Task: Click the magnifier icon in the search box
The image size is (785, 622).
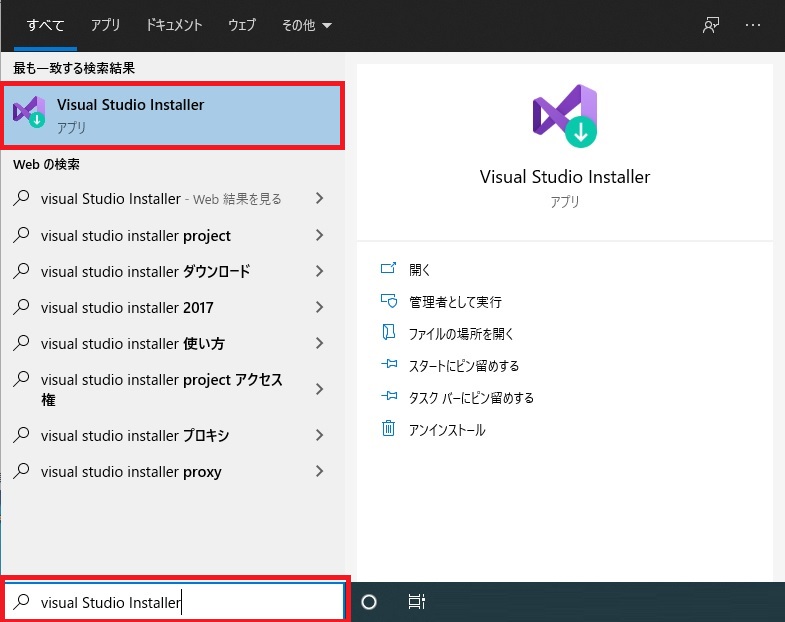Action: click(21, 601)
